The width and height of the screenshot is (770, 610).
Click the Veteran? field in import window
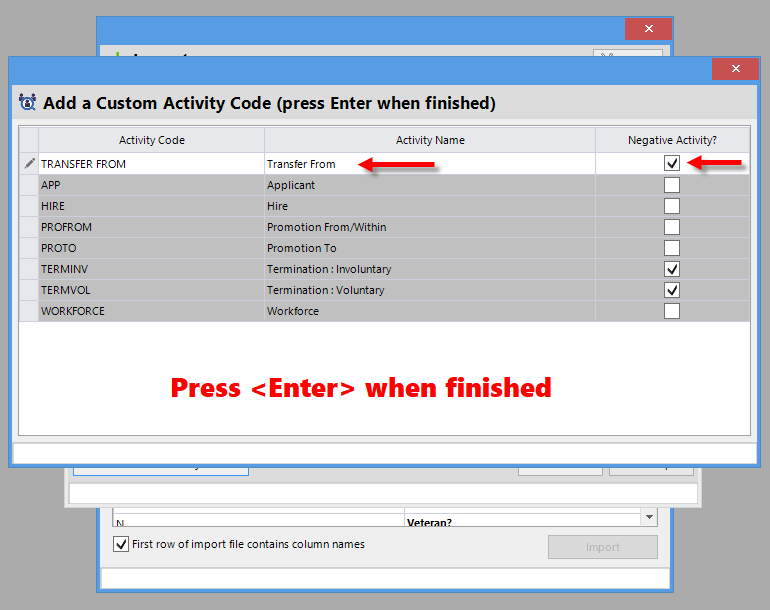522,520
